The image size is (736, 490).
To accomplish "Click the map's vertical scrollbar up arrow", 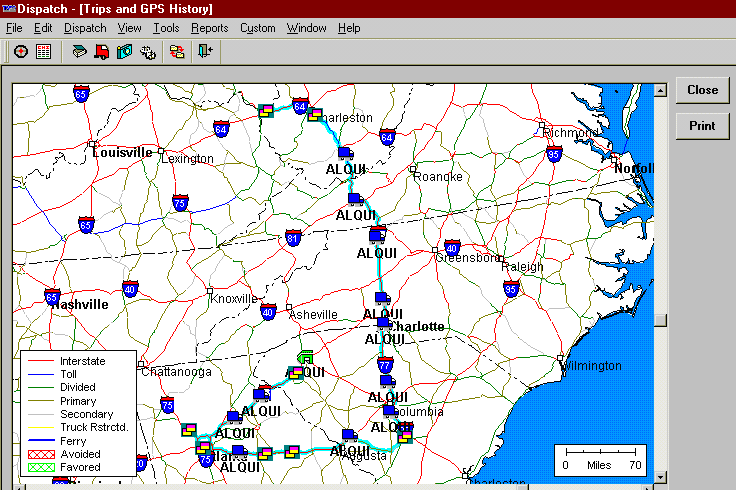I will [x=660, y=91].
